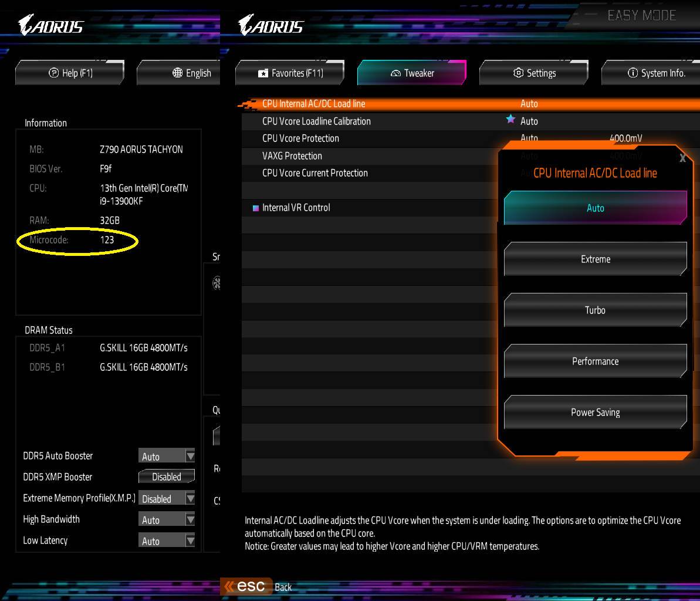The width and height of the screenshot is (700, 601).
Task: Click Auto value of Vcore Loadline Calibration
Action: tap(529, 121)
